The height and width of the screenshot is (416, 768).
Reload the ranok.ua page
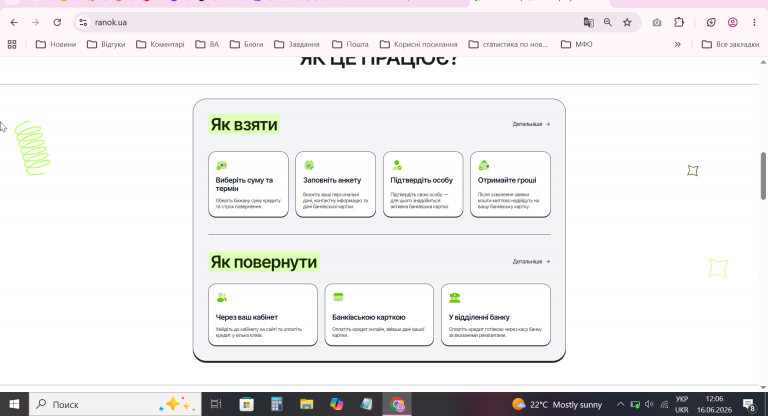point(57,23)
